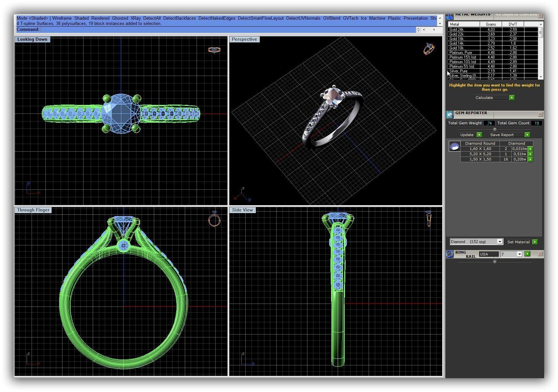Choose Wireframe display mode option
The width and height of the screenshot is (558, 392).
tap(62, 18)
